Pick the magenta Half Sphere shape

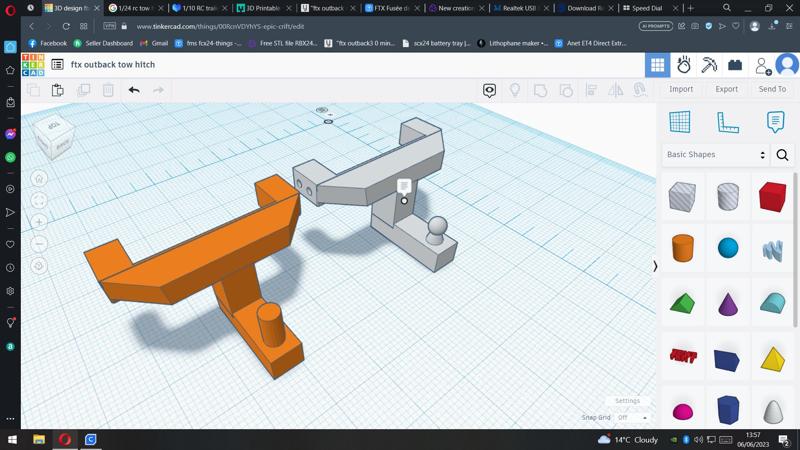[x=682, y=411]
